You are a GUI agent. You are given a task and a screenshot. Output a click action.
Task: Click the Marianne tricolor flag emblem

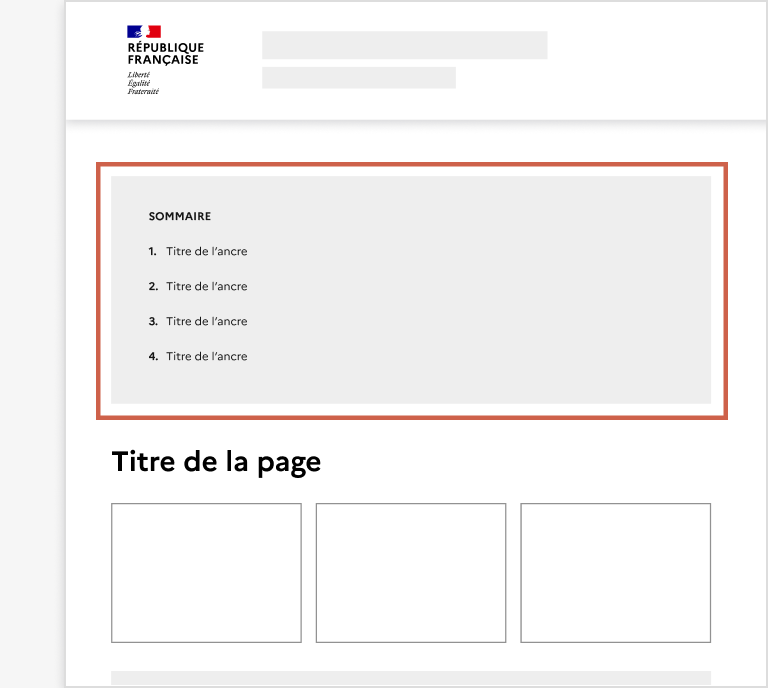click(x=144, y=32)
